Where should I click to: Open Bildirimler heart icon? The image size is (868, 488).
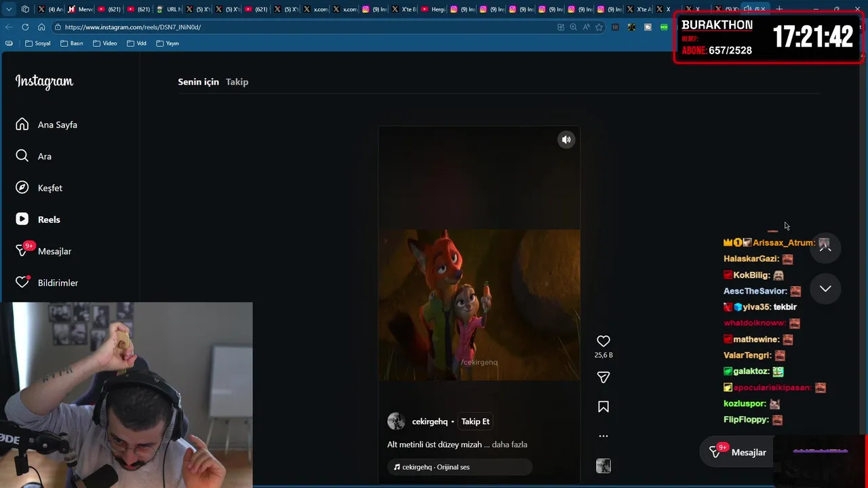coord(22,282)
